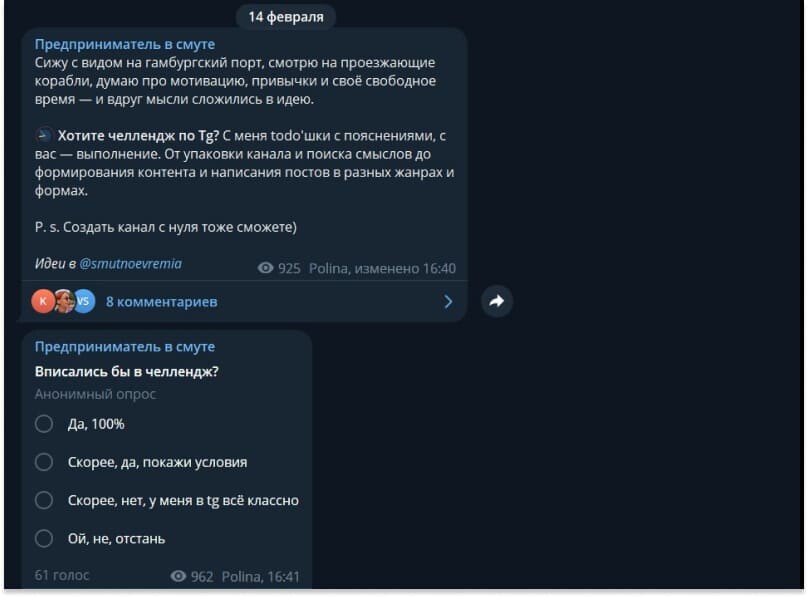
Task: Open channel name above the poll
Action: click(125, 347)
